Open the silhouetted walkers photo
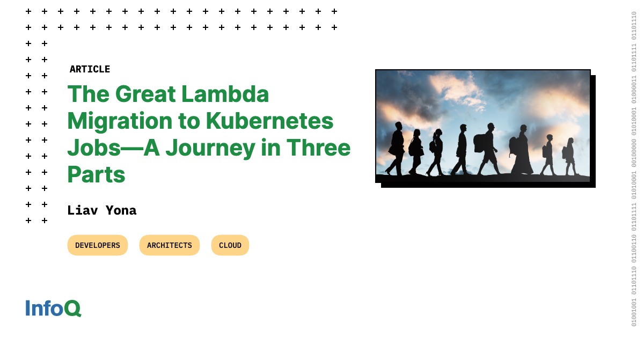The height and width of the screenshot is (338, 644). [483, 126]
